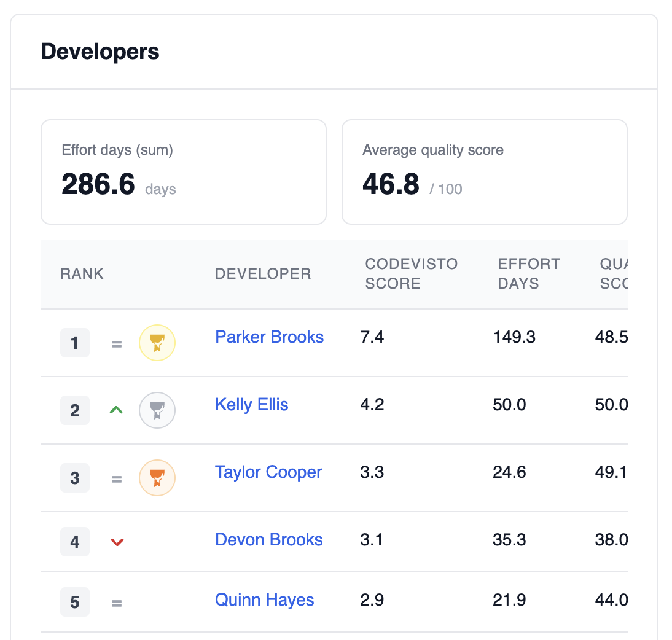The image size is (672, 640).
Task: Sort by Codevisto Score column header
Action: pos(411,274)
